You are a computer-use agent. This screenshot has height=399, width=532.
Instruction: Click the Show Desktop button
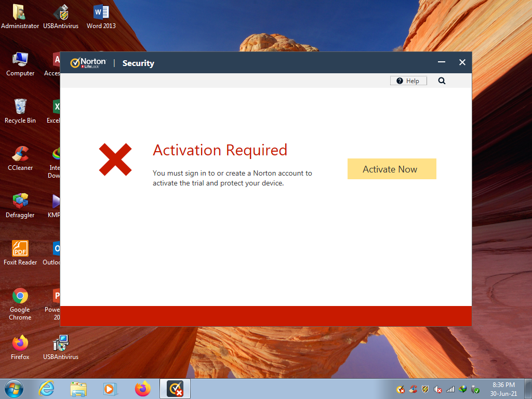tap(528, 389)
